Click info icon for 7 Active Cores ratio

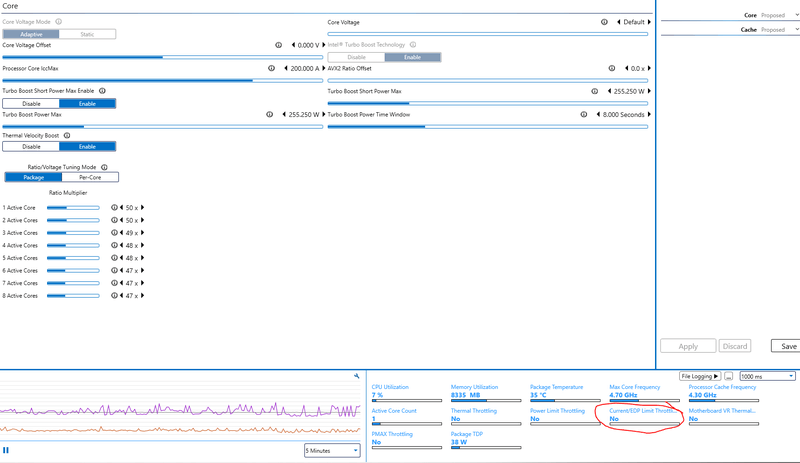114,283
